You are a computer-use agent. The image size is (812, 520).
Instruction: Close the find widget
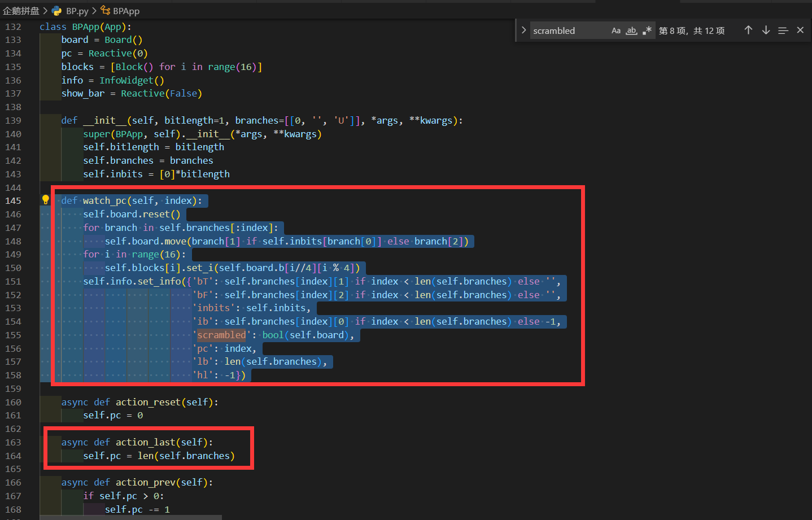click(x=800, y=30)
